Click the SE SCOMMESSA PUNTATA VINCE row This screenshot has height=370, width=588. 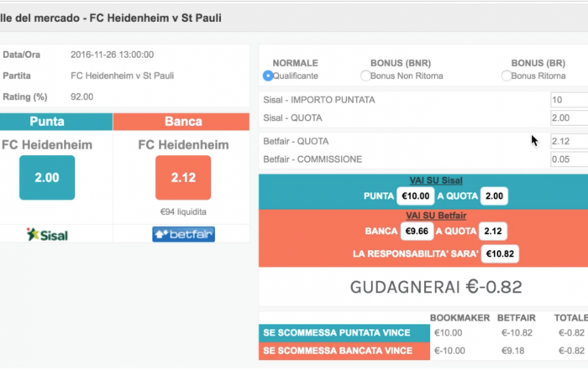pyautogui.click(x=423, y=333)
